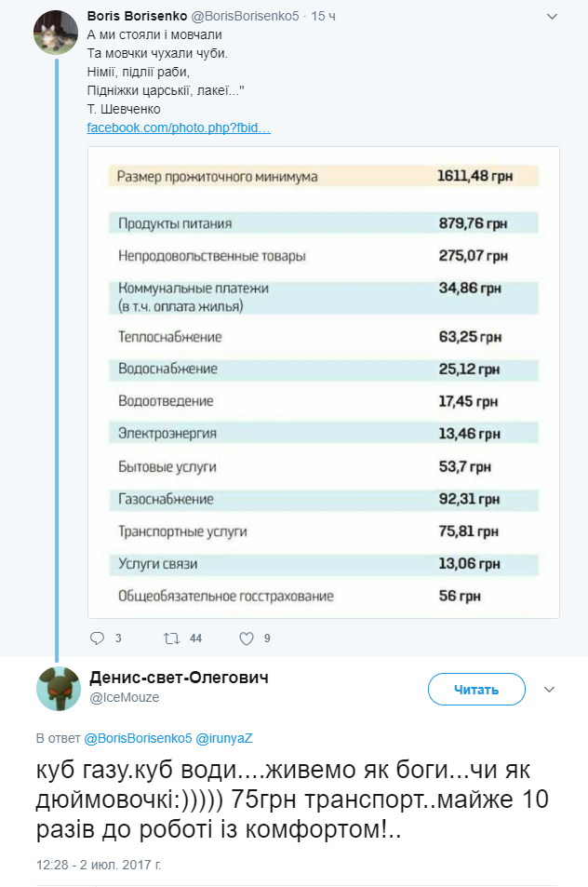Expand Boris Borisenko's tweet options chevron
This screenshot has width=588, height=887.
(553, 17)
